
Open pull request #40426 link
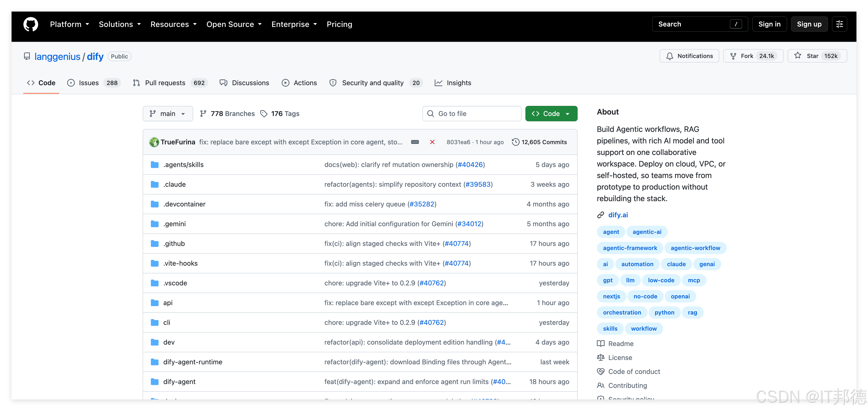470,165
